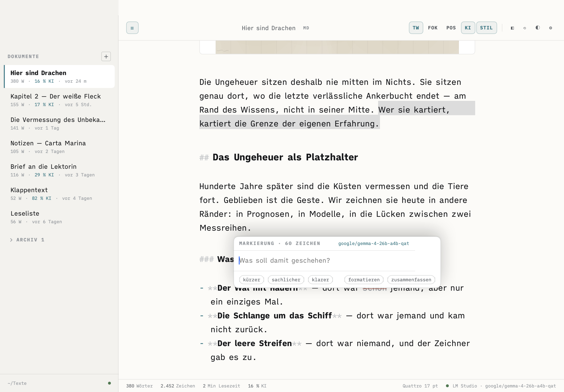Click the green status dot beside ~/Texte
The image size is (564, 392).
click(x=109, y=383)
